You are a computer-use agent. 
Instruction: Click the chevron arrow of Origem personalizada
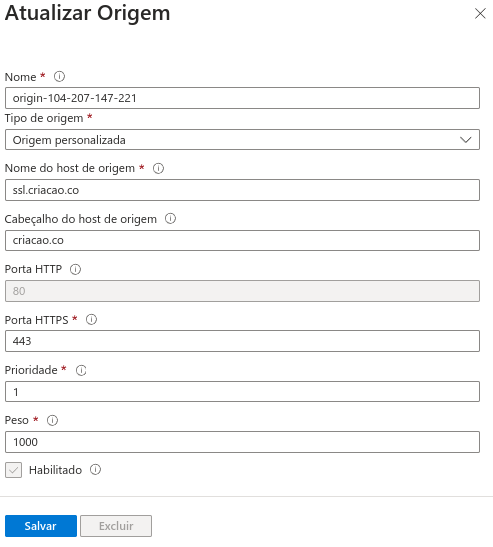pos(465,140)
